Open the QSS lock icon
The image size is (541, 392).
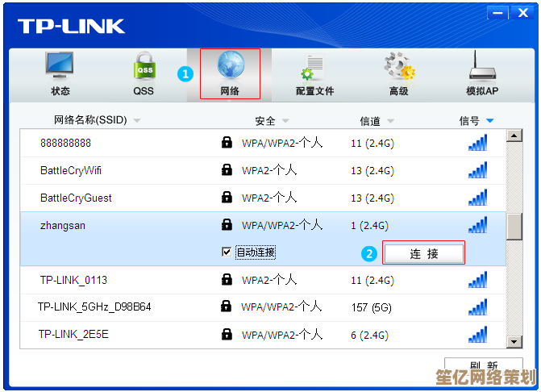click(x=144, y=66)
